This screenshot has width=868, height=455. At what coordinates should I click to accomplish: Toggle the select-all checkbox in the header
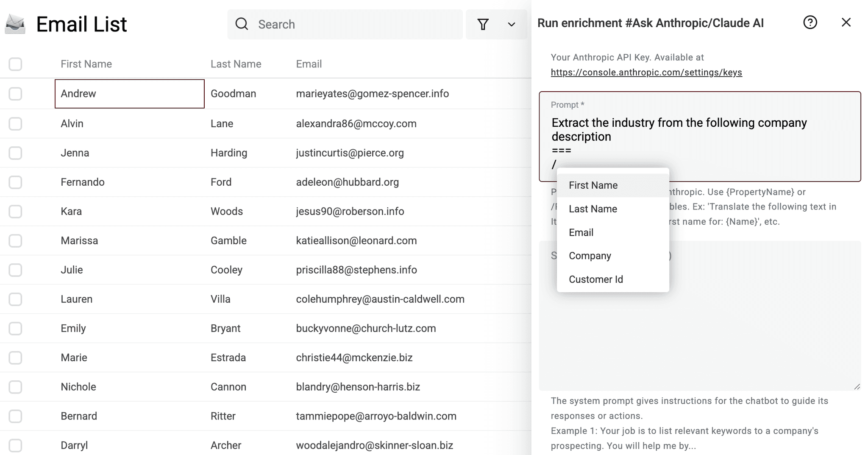[16, 64]
